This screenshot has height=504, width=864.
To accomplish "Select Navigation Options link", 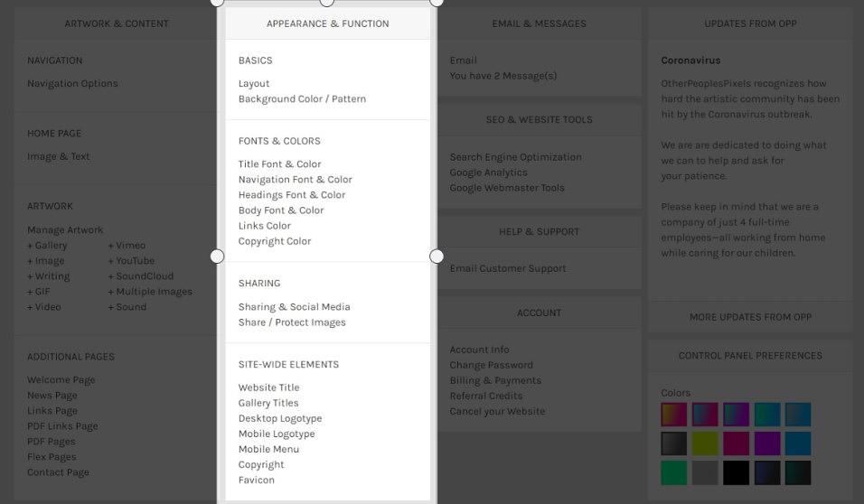I will coord(72,84).
